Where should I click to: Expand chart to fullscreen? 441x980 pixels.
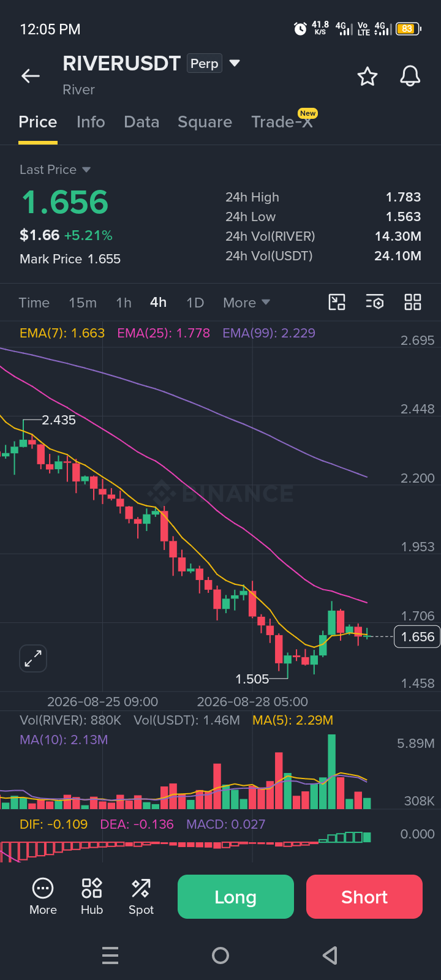(33, 659)
